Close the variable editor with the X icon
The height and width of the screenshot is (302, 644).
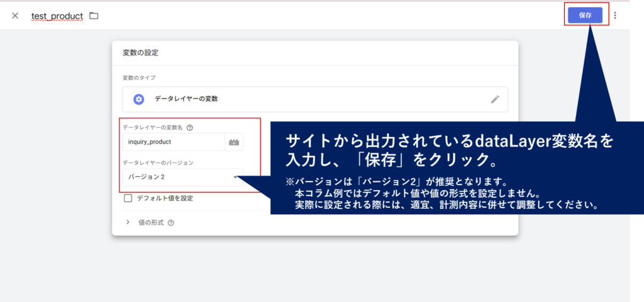pyautogui.click(x=15, y=16)
